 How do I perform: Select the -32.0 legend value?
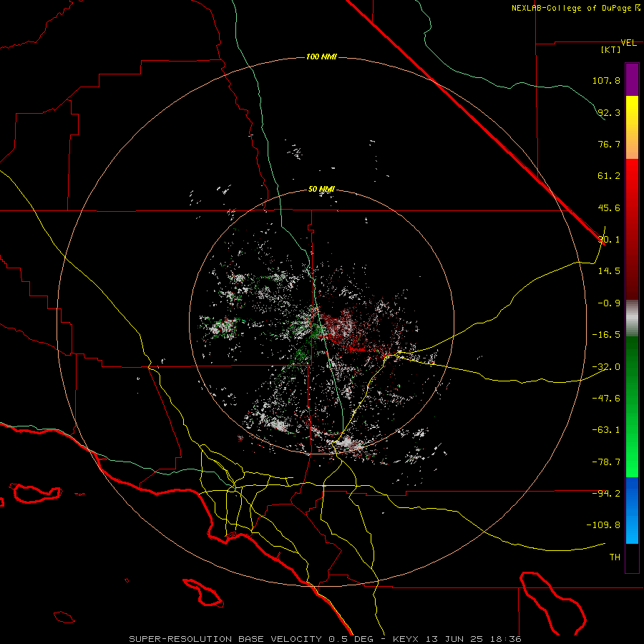[606, 367]
